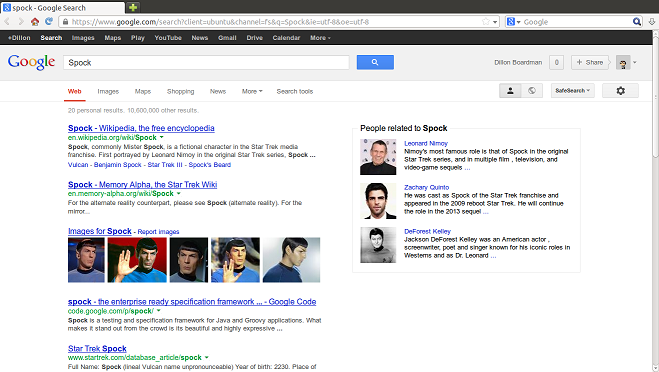659x372 pixels.
Task: Click the browser forward arrow
Action: click(x=21, y=21)
